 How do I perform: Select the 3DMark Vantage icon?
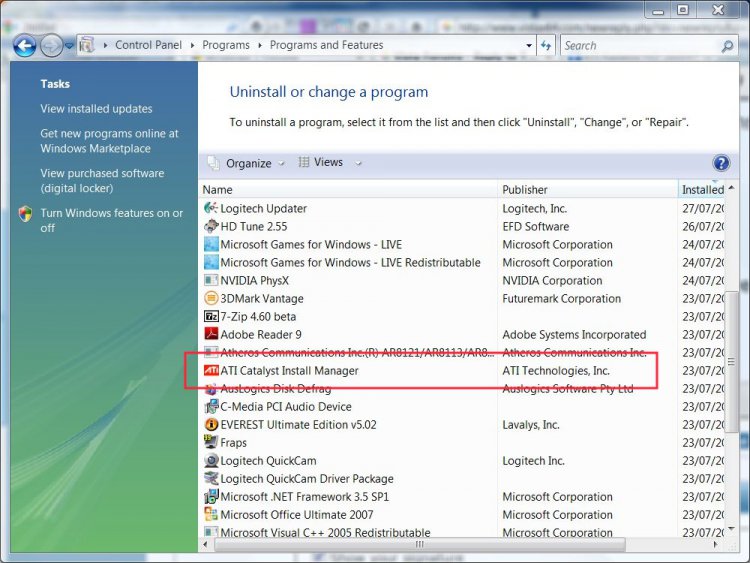[211, 298]
